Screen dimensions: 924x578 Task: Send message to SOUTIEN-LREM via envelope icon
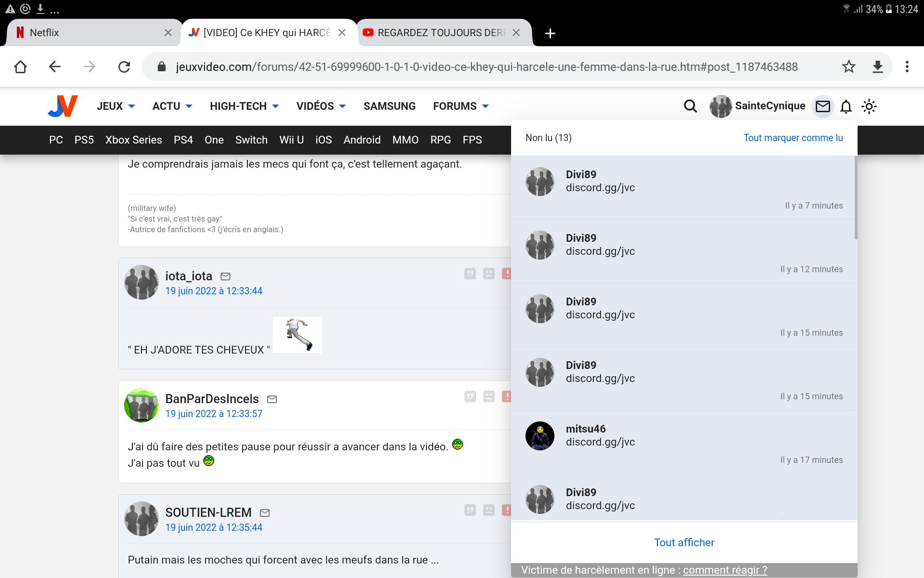coord(265,513)
